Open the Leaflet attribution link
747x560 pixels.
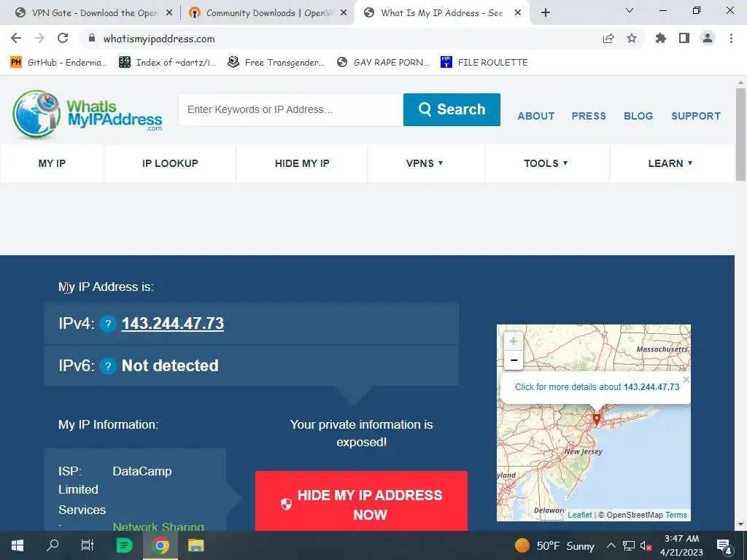click(579, 515)
